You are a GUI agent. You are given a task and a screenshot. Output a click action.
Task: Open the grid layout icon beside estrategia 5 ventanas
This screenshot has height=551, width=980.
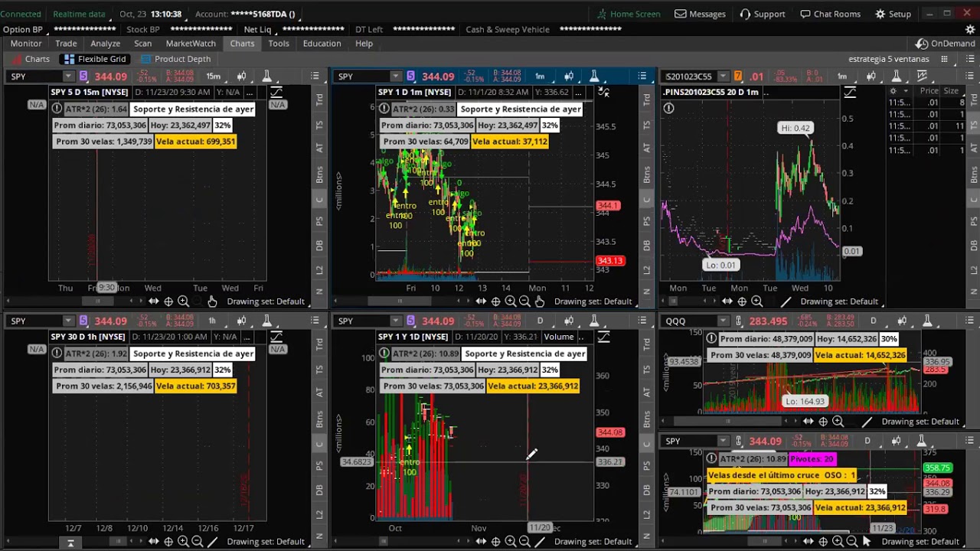[x=946, y=59]
